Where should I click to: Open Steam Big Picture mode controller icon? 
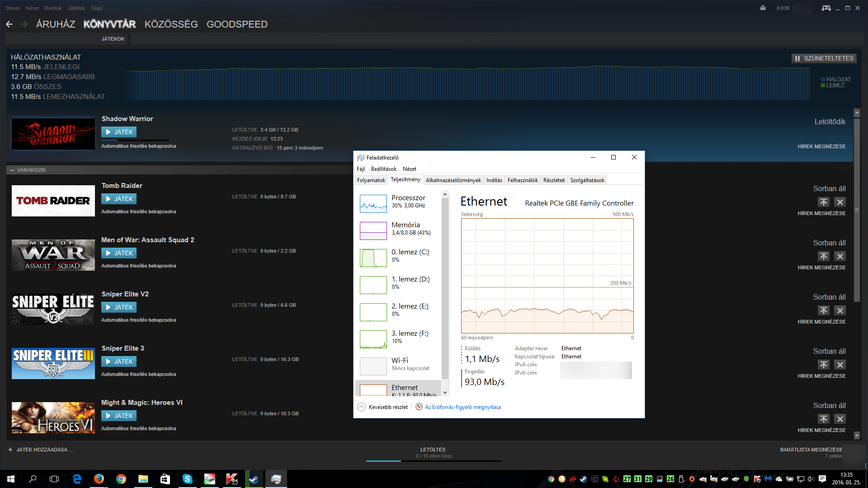pos(826,8)
